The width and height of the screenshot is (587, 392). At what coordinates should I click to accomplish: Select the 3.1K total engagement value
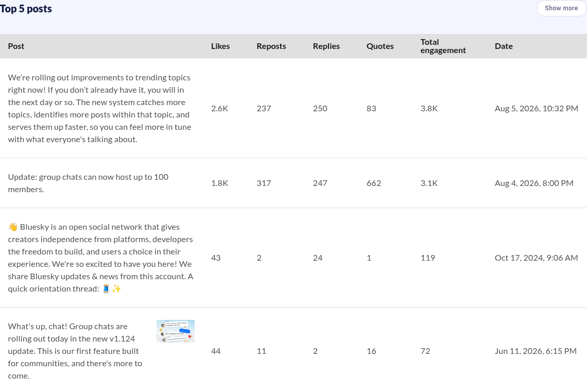click(429, 183)
